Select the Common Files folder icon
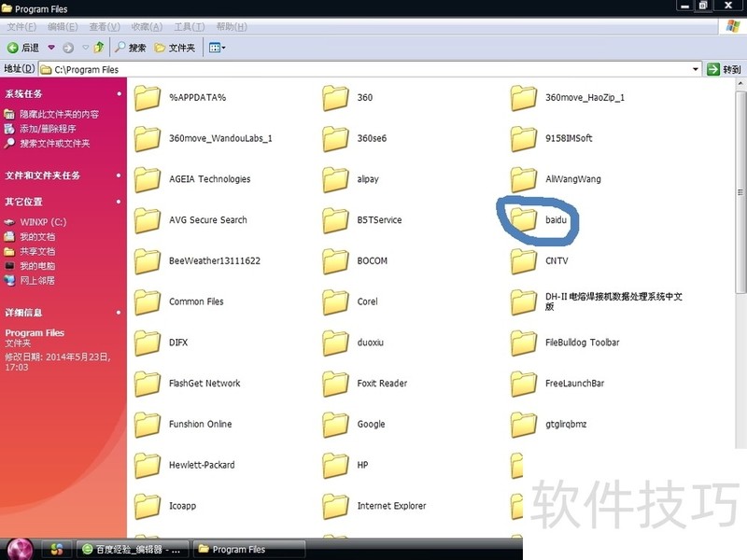The width and height of the screenshot is (747, 560). (148, 302)
